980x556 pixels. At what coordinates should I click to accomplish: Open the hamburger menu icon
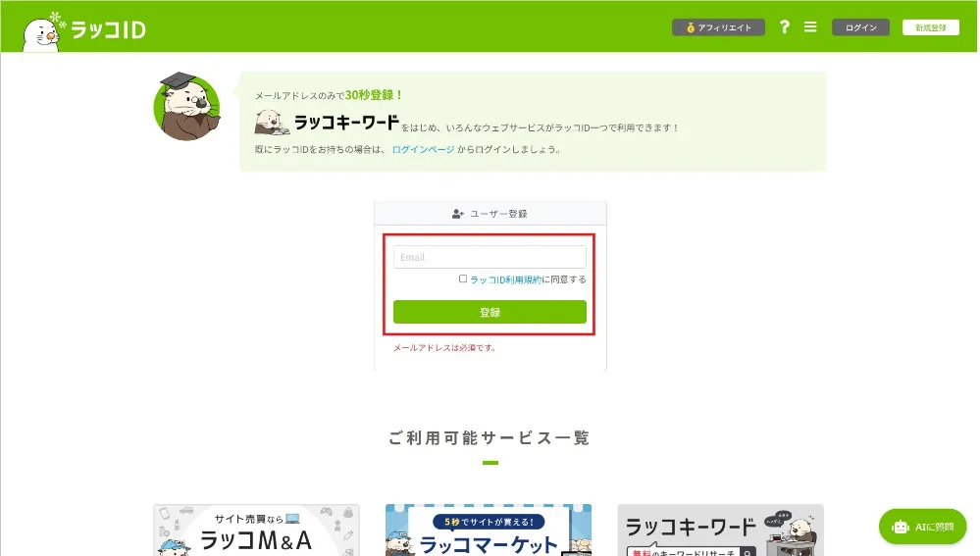coord(810,26)
